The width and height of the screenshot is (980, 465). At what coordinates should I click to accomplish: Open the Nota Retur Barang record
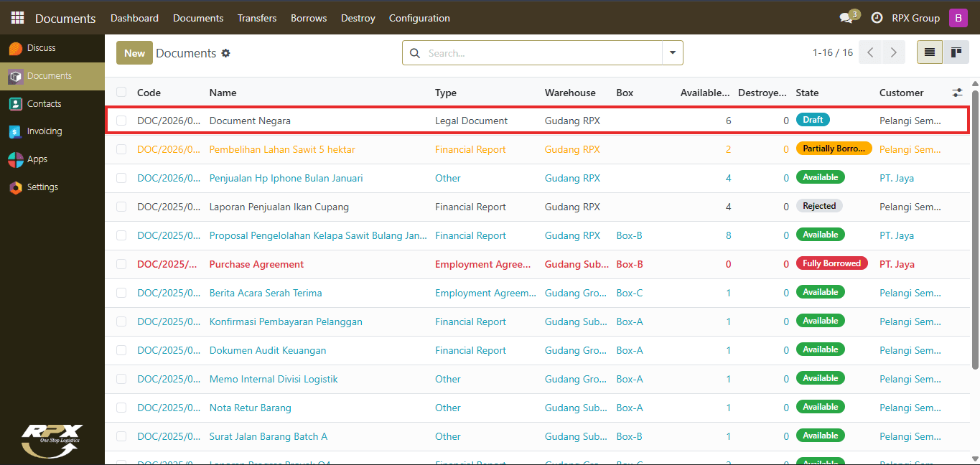[x=251, y=408]
